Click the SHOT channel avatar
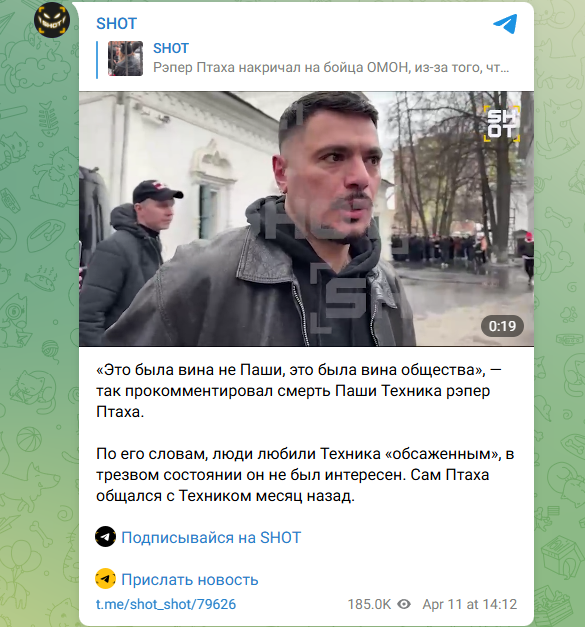The height and width of the screenshot is (627, 585). coord(52,20)
